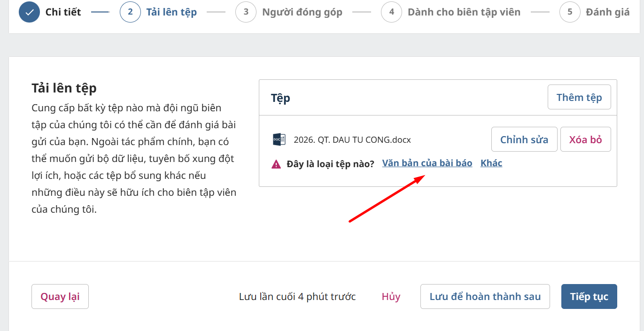
Task: Remove file with Xóa bỏ button
Action: pos(586,139)
